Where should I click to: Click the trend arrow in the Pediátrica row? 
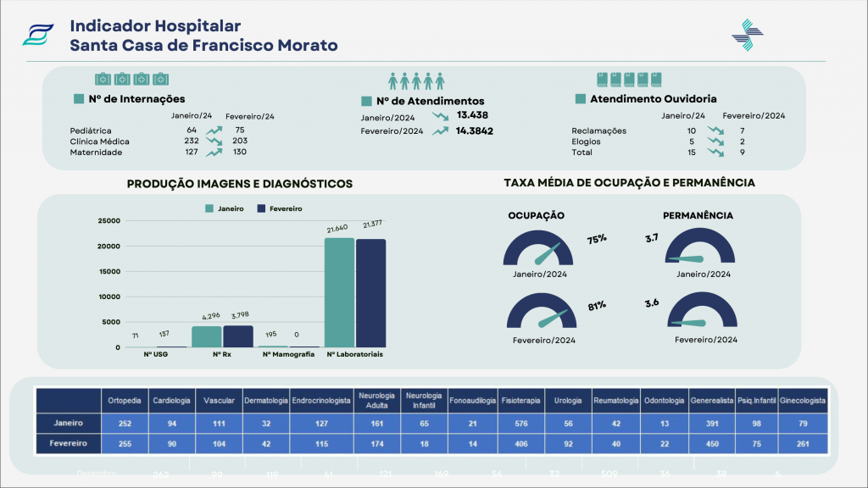coord(214,130)
